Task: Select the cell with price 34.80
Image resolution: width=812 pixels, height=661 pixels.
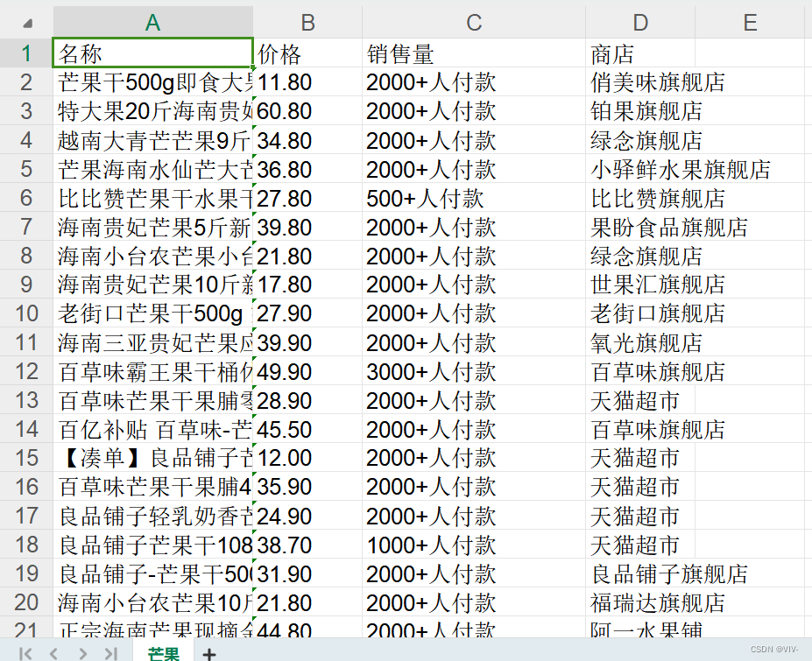Action: 307,140
